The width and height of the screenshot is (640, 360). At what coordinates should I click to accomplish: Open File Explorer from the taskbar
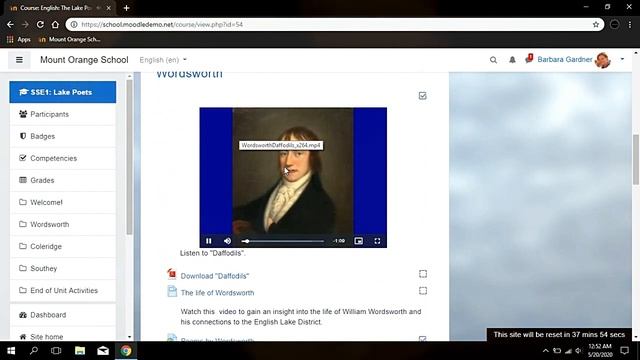[x=80, y=351]
